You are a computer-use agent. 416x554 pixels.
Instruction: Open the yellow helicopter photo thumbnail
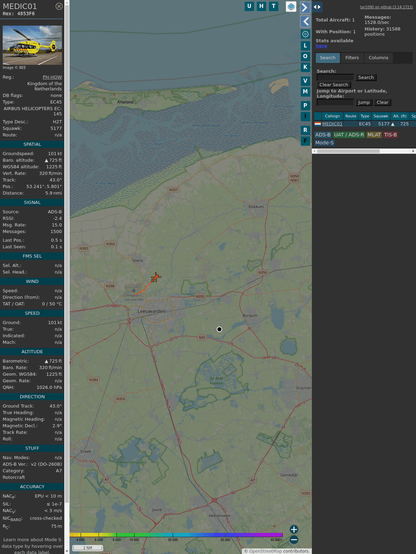(x=32, y=45)
